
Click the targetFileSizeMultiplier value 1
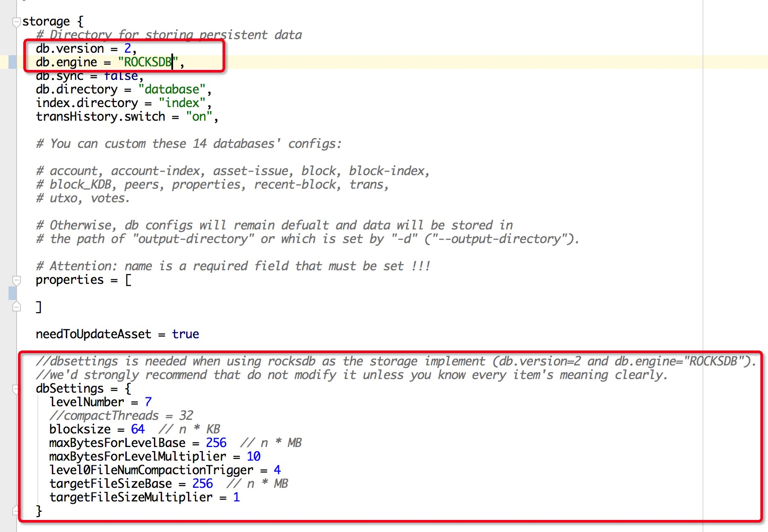coord(236,497)
